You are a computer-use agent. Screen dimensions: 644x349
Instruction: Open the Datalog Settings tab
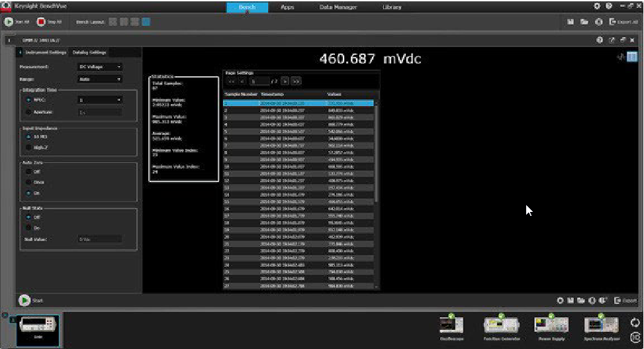(x=89, y=52)
